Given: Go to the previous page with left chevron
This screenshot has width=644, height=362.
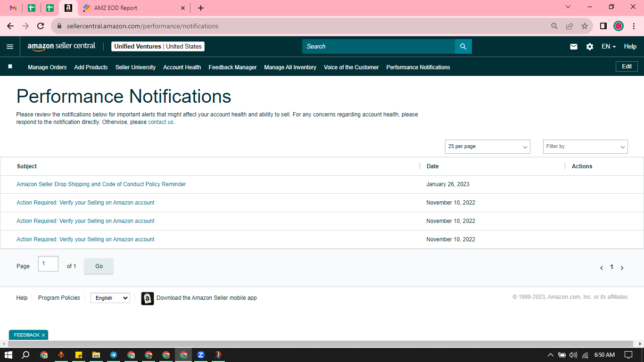Looking at the screenshot, I should point(602,268).
